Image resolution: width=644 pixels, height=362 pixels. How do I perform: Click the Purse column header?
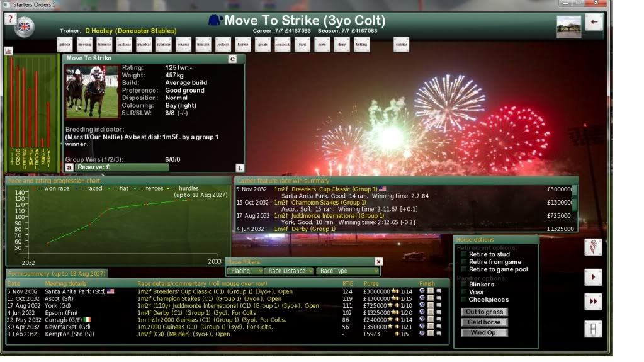coord(371,283)
